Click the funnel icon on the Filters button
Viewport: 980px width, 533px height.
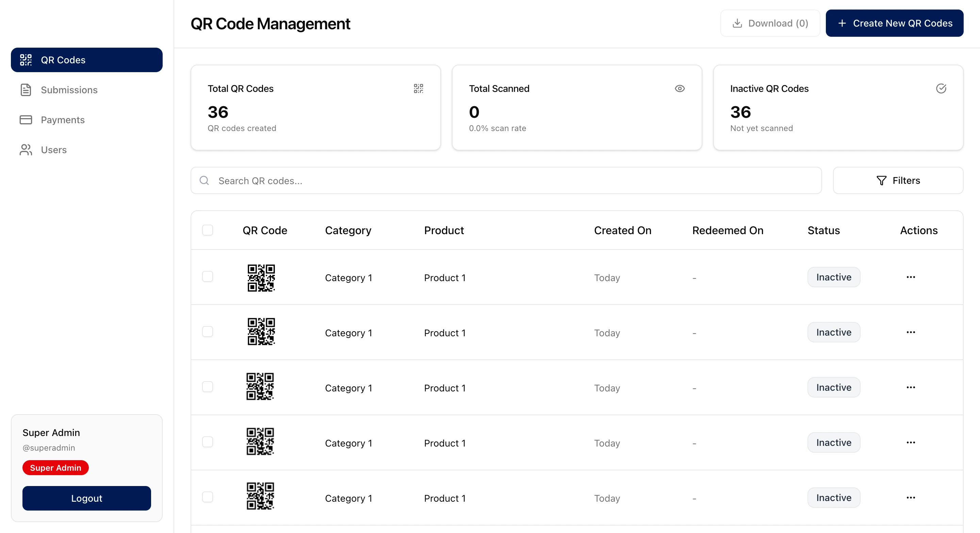881,180
